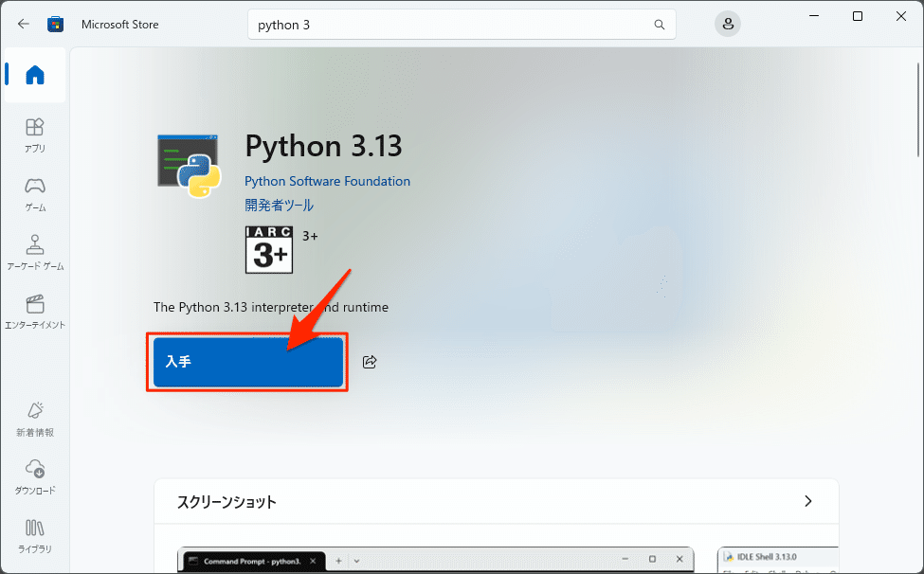This screenshot has height=574, width=924.
Task: Click the Python 3.13 app icon
Action: [x=190, y=166]
